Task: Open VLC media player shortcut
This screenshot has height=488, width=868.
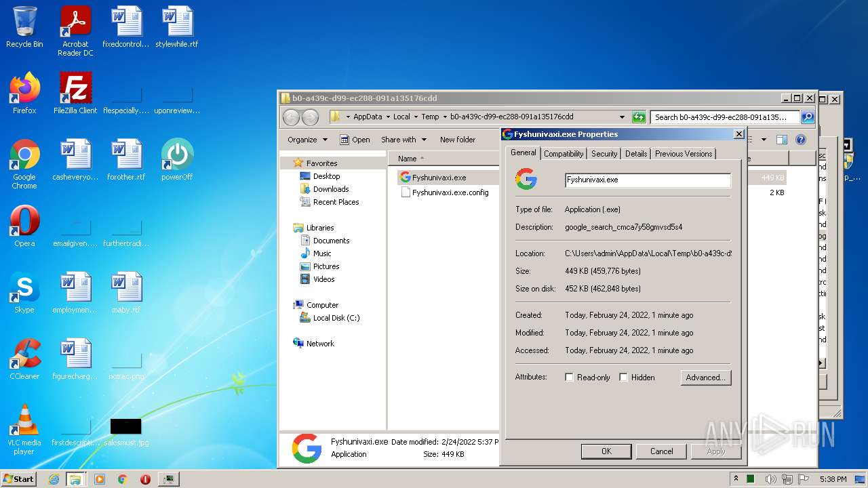Action: (24, 430)
